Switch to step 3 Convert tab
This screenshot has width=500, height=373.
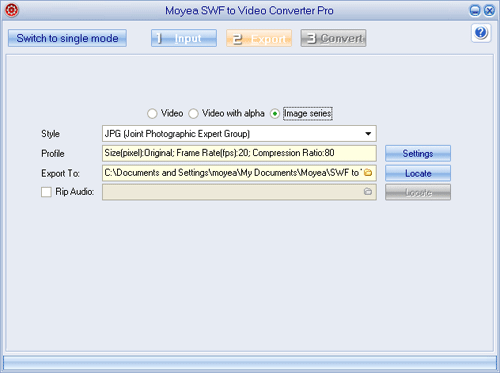click(333, 38)
